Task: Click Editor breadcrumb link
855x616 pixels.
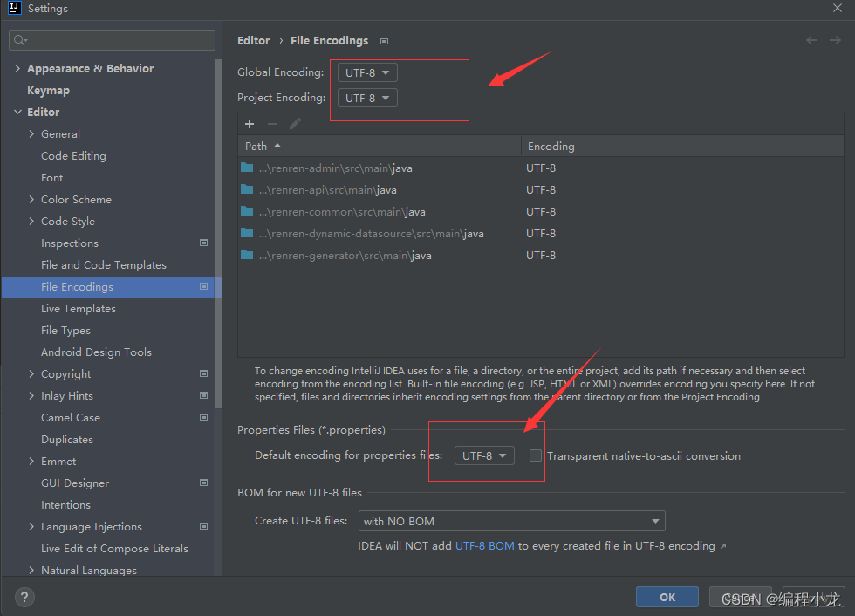Action: pos(254,40)
